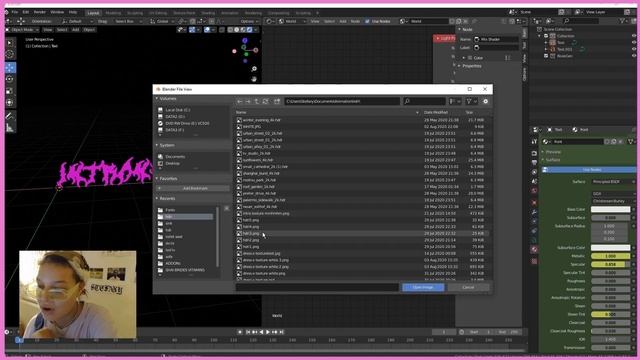Screen dimensions: 640x360
Task: Open file browser filter dropdown
Action: click(471, 101)
